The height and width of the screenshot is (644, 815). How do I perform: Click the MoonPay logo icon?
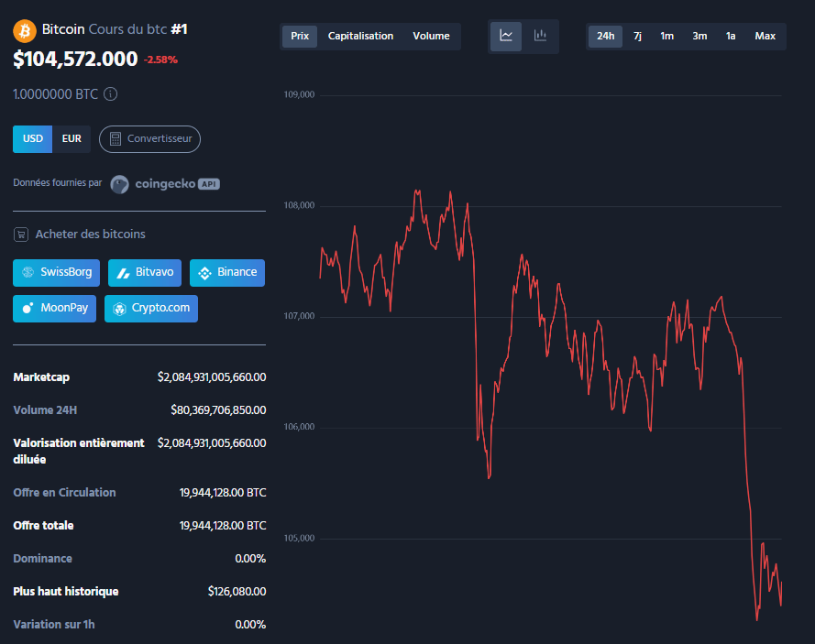[26, 308]
